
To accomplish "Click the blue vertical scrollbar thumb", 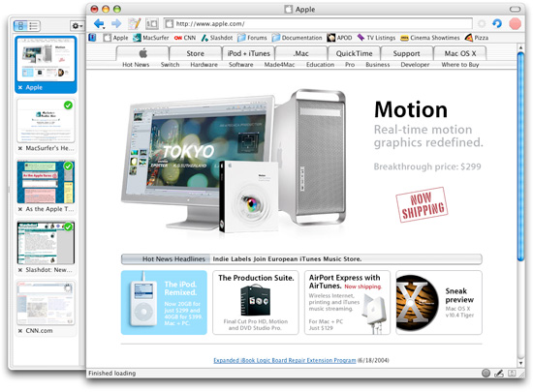I will [x=520, y=156].
